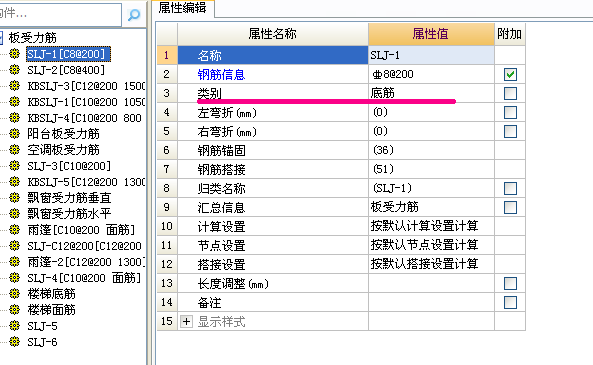Click gear icon beside SLJ-2[C8@400]
593x365 pixels.
click(14, 70)
